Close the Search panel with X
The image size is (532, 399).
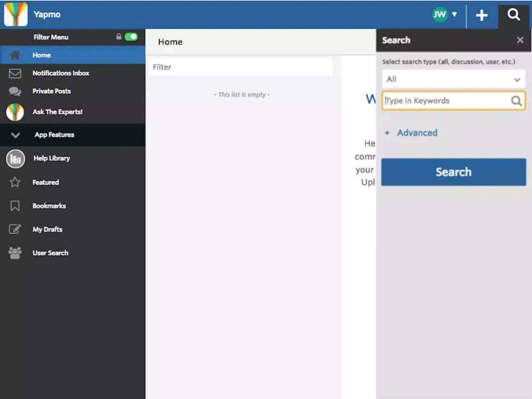[520, 40]
